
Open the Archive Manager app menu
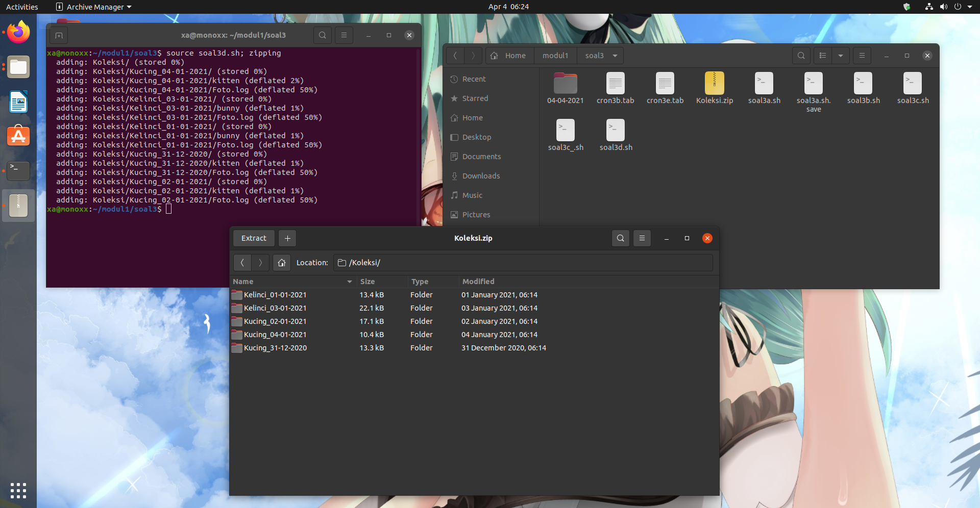pos(93,7)
